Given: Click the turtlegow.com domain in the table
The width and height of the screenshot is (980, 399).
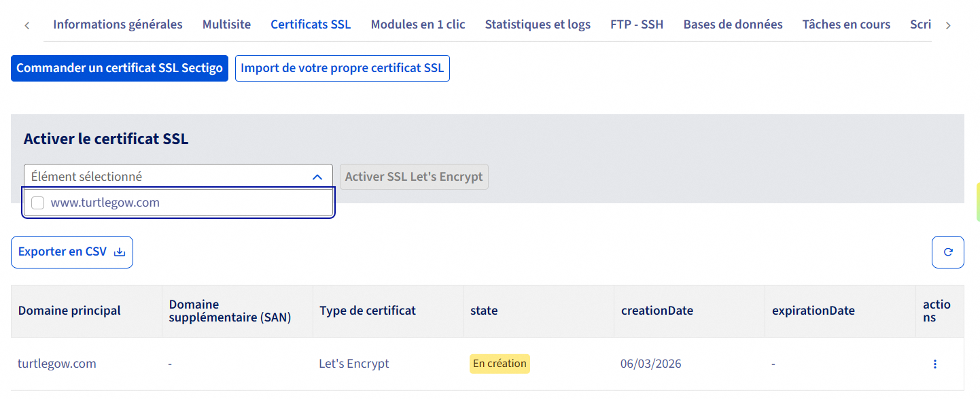Looking at the screenshot, I should click(x=57, y=364).
